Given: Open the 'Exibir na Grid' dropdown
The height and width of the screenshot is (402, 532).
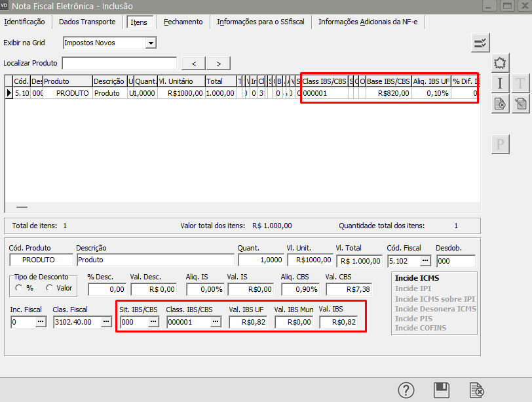Looking at the screenshot, I should (151, 43).
